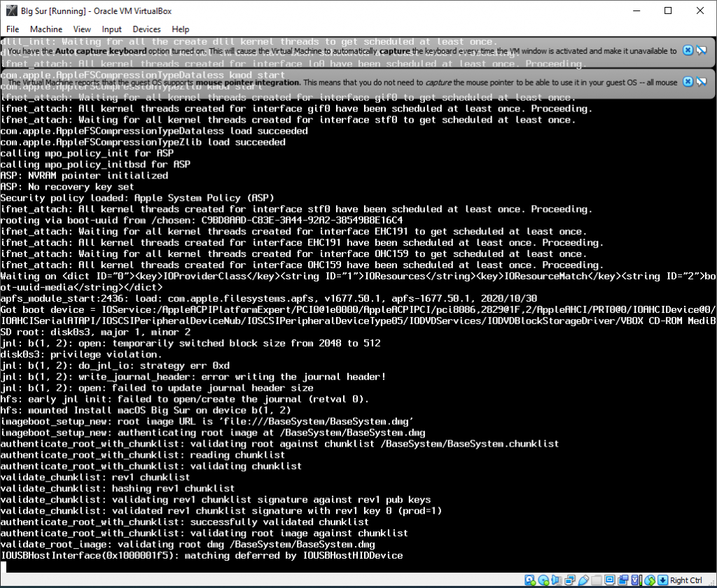
Task: Click the Right Ctrl host key indicator
Action: pos(687,580)
